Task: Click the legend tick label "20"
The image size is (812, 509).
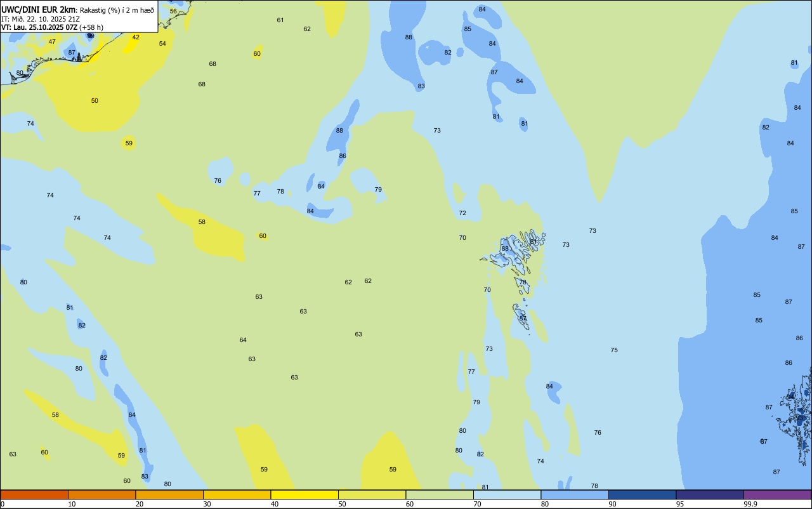Action: tap(139, 504)
